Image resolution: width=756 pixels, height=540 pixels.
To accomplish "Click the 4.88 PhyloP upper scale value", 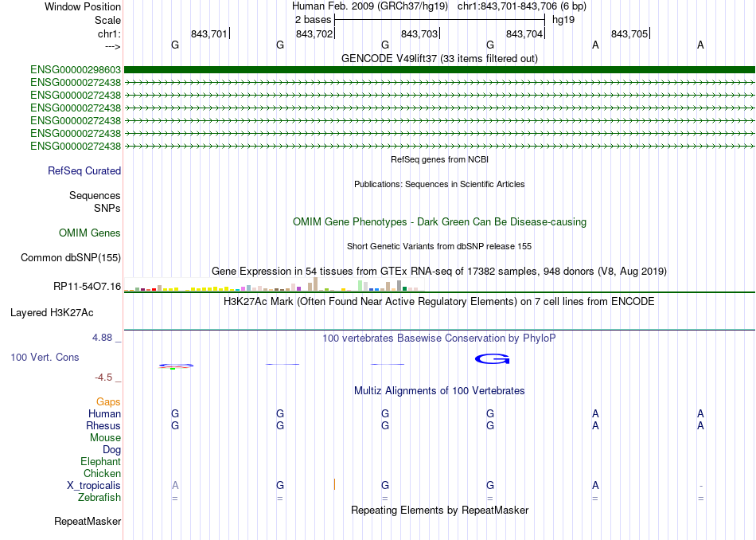I will (x=102, y=338).
